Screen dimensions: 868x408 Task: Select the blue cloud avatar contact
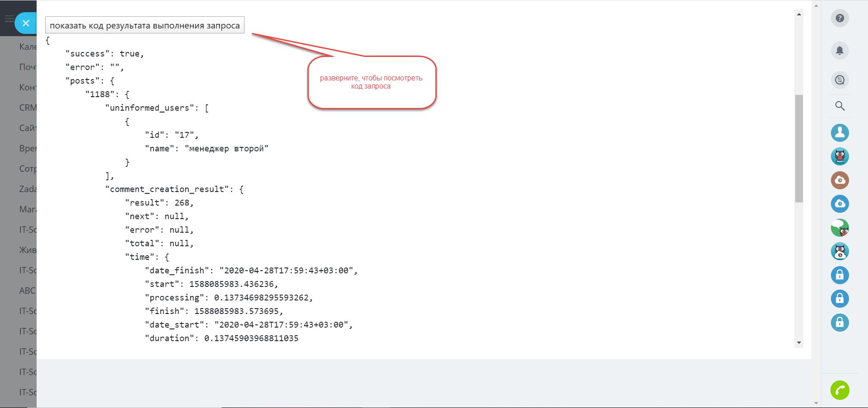840,204
